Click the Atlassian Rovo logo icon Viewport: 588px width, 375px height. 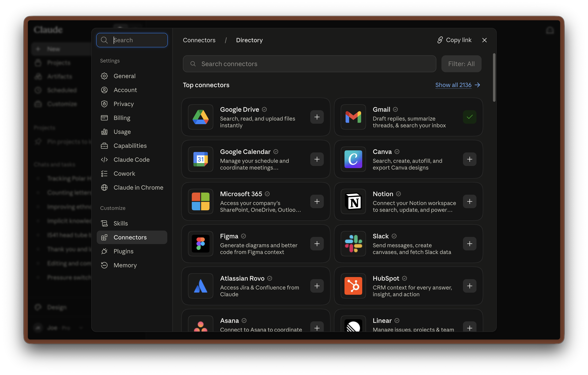point(200,286)
